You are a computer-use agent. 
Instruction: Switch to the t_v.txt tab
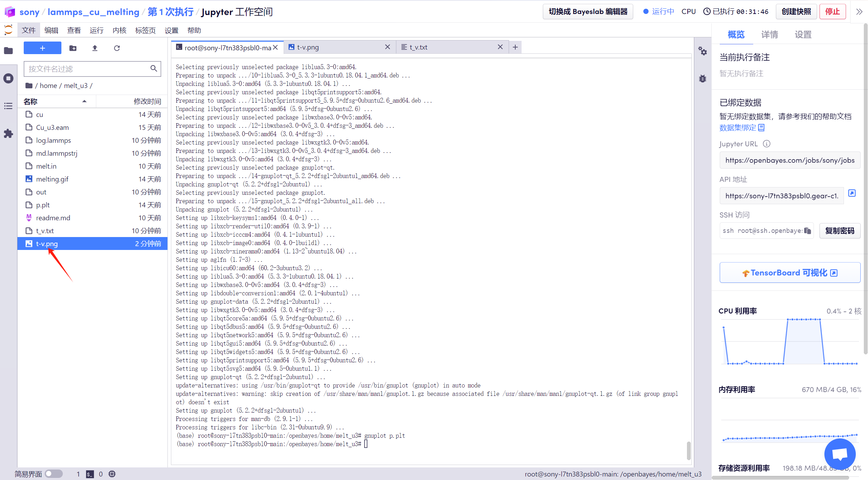pyautogui.click(x=419, y=47)
